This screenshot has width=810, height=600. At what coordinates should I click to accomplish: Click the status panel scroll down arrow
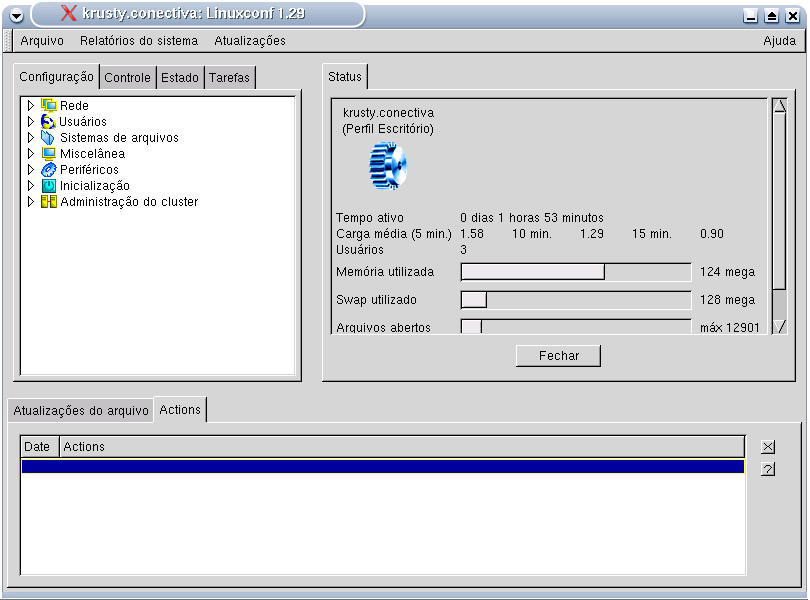pos(780,327)
